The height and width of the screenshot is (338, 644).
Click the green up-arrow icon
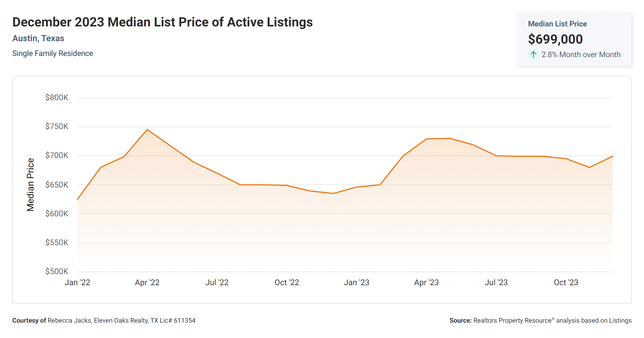[x=533, y=55]
